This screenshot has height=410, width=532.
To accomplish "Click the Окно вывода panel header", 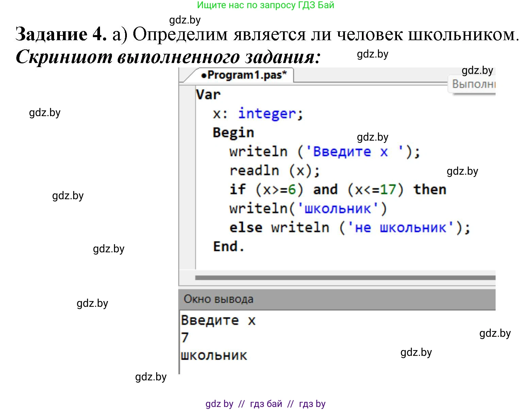I will [219, 298].
